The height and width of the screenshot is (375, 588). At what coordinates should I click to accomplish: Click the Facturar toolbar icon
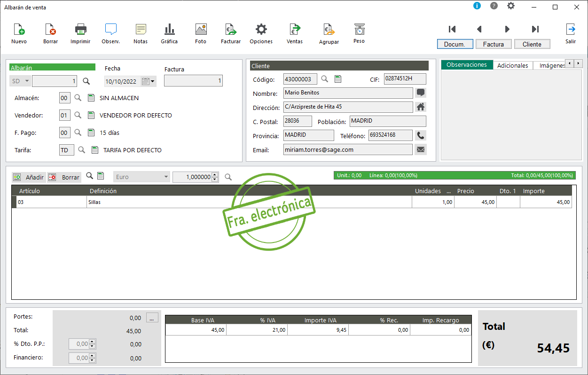tap(230, 30)
